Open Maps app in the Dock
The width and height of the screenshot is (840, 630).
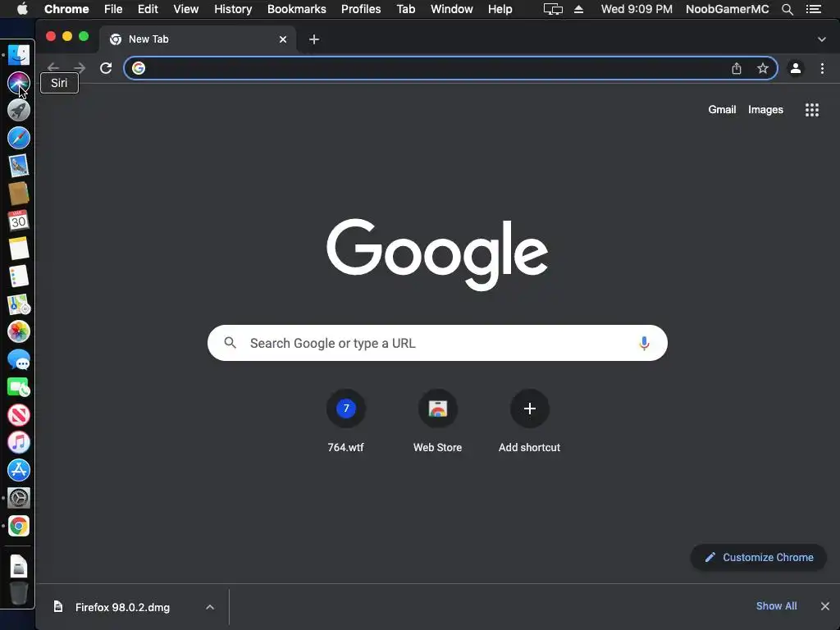point(19,304)
